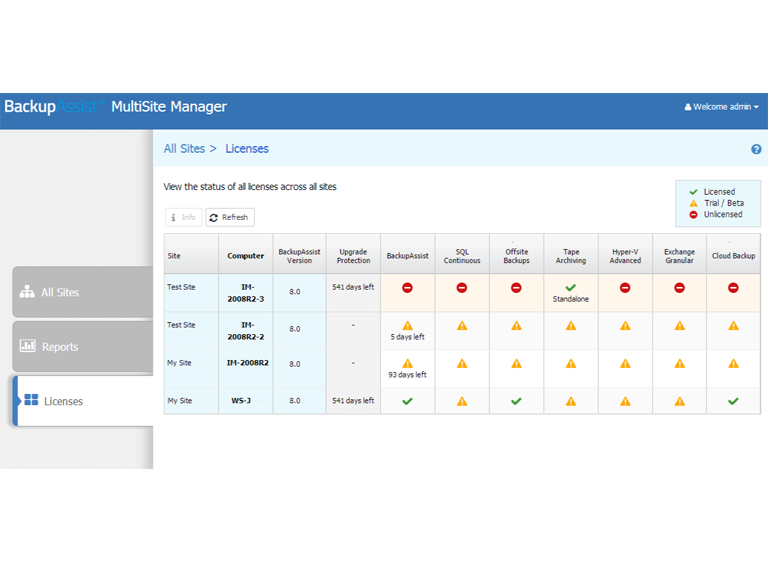This screenshot has width=768, height=563.
Task: Open the Welcome admin user dropdown
Action: [721, 107]
